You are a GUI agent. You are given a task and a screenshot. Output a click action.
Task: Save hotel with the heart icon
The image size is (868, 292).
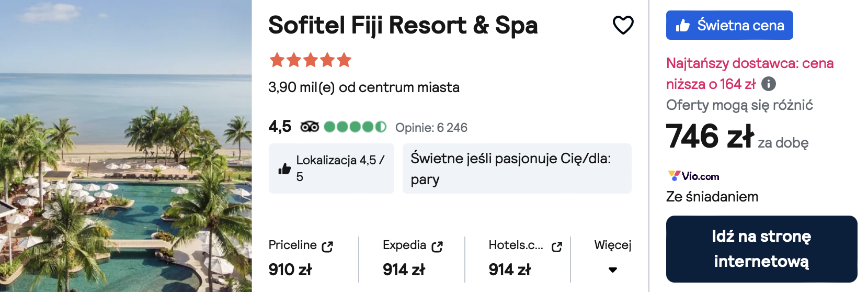[623, 25]
